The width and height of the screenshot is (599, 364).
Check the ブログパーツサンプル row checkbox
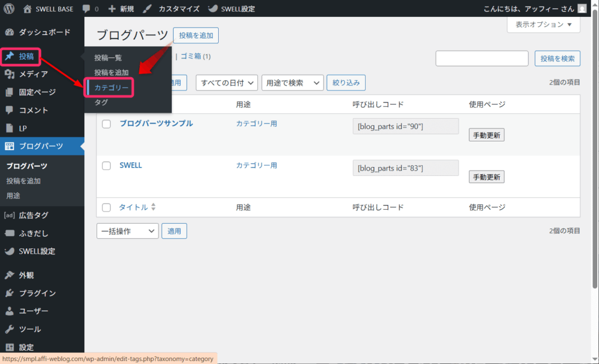pos(106,124)
